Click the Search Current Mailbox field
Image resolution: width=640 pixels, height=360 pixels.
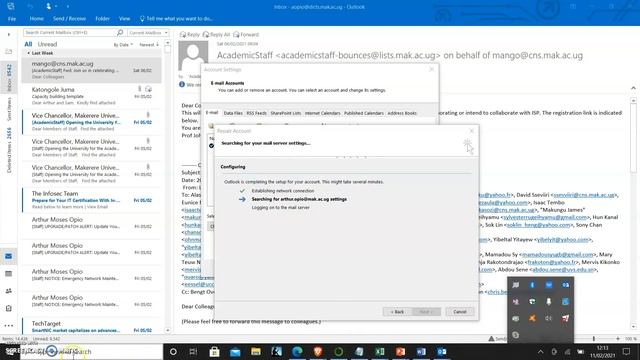tap(69, 32)
